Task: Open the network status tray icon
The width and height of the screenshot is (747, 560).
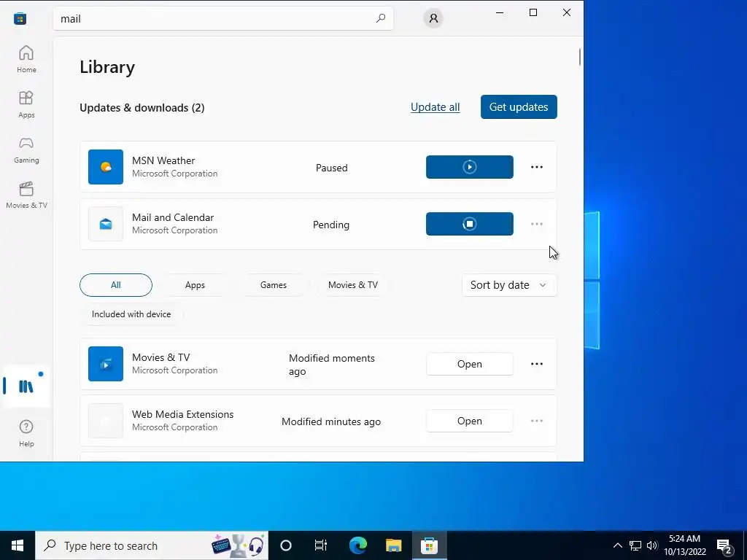Action: pos(635,545)
